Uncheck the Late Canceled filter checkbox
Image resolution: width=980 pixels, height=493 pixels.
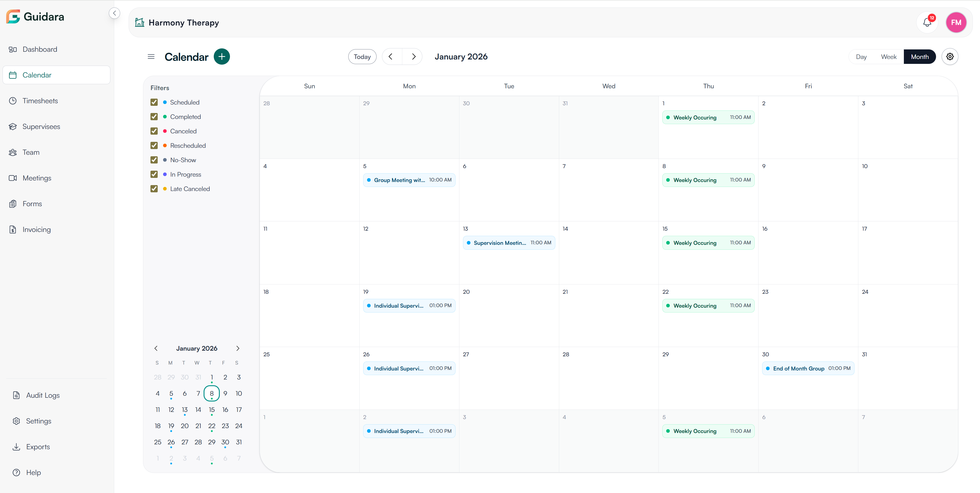[154, 189]
